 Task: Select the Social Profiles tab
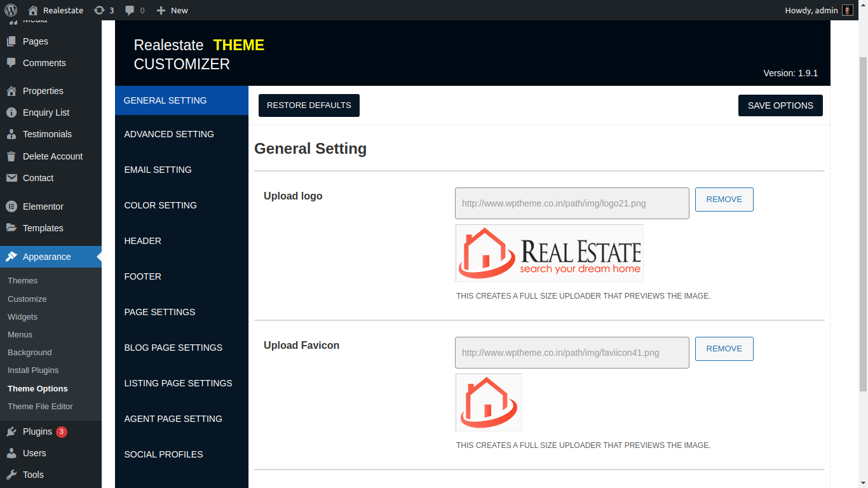click(x=163, y=454)
